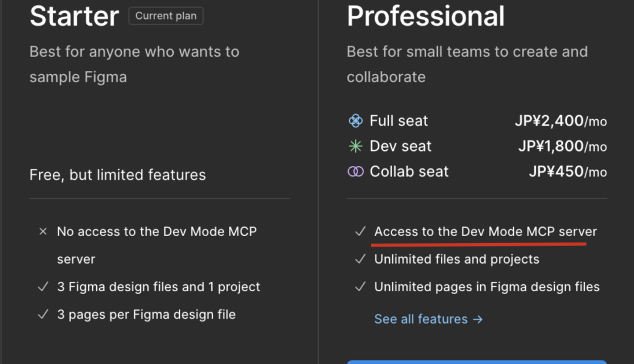This screenshot has height=364, width=634.
Task: Click 'No access to the Dev Mode MCP server'
Action: pyautogui.click(x=157, y=245)
